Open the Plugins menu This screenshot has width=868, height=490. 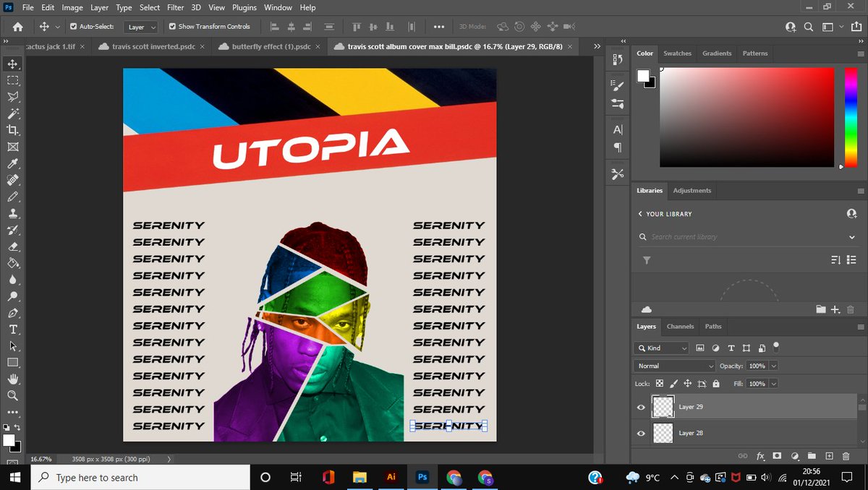[x=244, y=7]
